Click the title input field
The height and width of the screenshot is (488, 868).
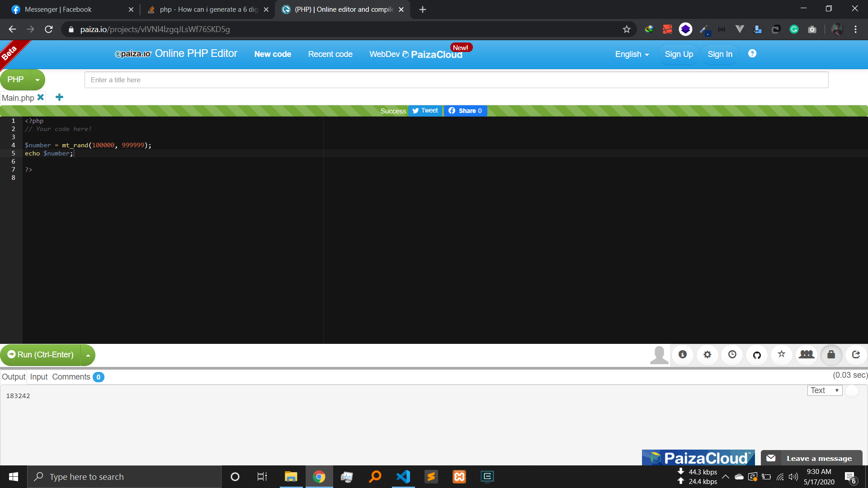coord(456,80)
